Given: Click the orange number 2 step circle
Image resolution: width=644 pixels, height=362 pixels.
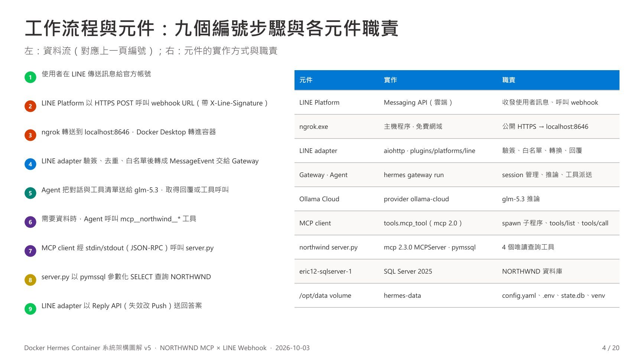Looking at the screenshot, I should click(x=30, y=106).
